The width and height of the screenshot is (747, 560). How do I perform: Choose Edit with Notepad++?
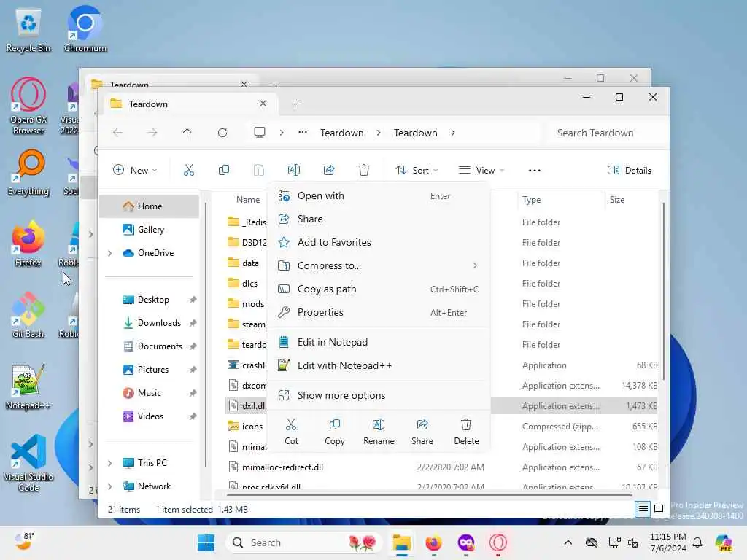coord(379,365)
